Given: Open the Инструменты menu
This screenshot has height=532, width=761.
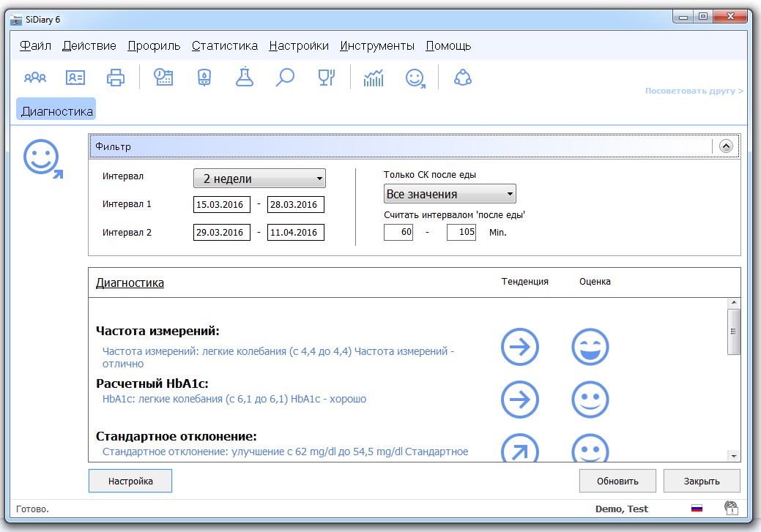Looking at the screenshot, I should click(x=376, y=45).
